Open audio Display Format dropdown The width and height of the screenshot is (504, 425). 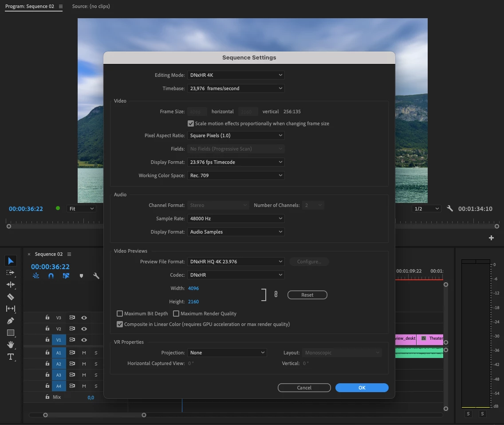point(236,232)
